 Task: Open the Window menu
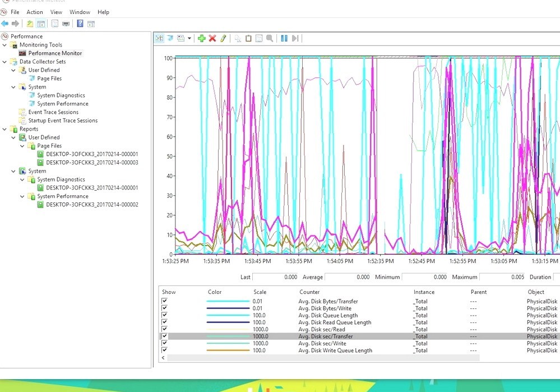[80, 12]
